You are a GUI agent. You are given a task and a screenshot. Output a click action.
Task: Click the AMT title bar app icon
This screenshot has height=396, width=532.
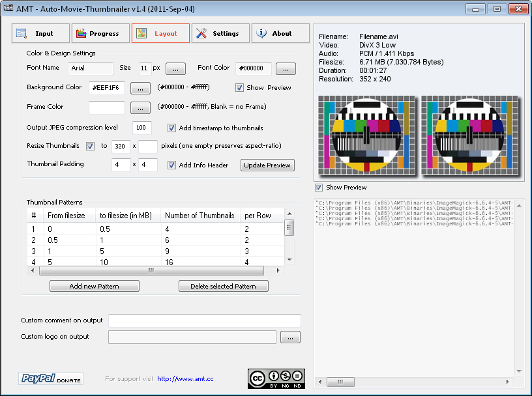point(8,8)
